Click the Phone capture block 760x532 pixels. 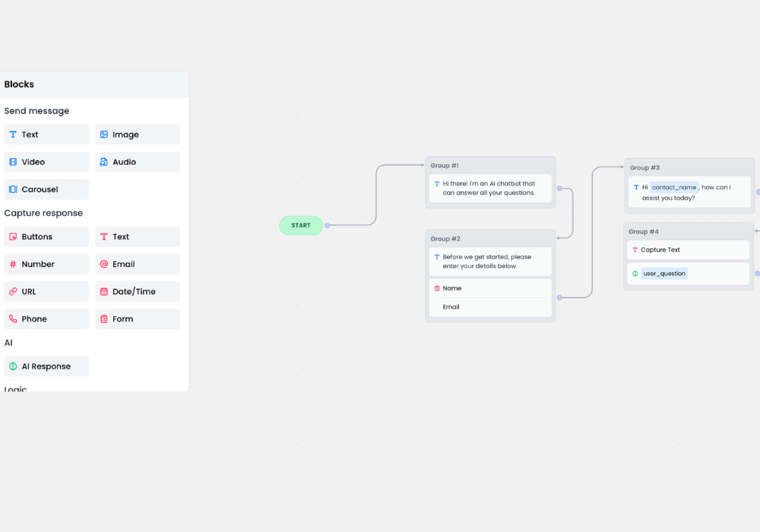[x=46, y=318]
